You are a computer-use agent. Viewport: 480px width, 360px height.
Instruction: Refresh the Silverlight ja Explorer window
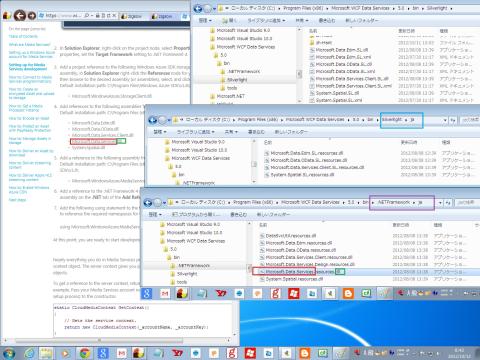click(453, 120)
